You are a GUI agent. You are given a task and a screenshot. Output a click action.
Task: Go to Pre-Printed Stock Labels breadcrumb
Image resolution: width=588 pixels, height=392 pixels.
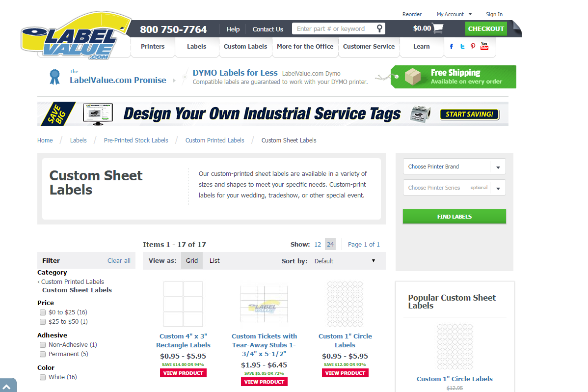click(x=136, y=140)
